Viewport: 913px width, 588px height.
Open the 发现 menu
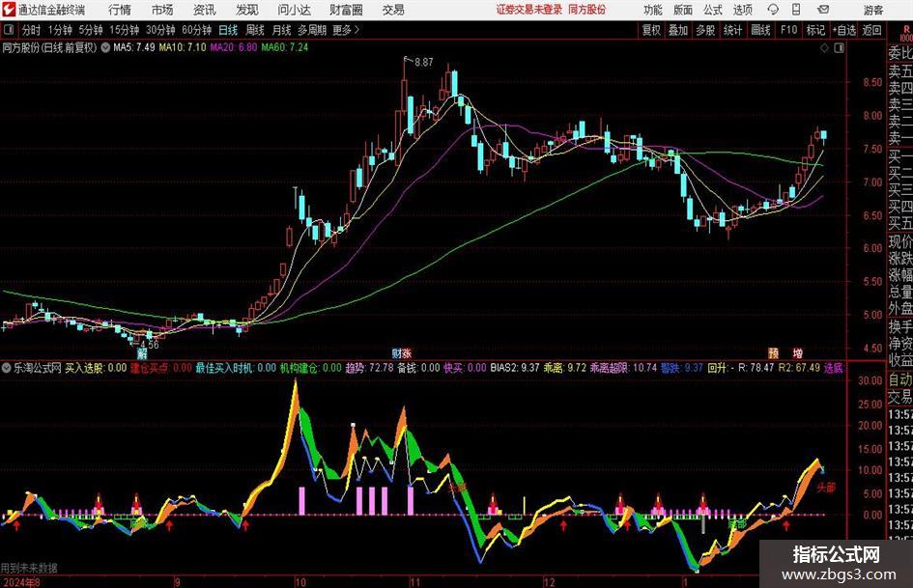coord(247,10)
